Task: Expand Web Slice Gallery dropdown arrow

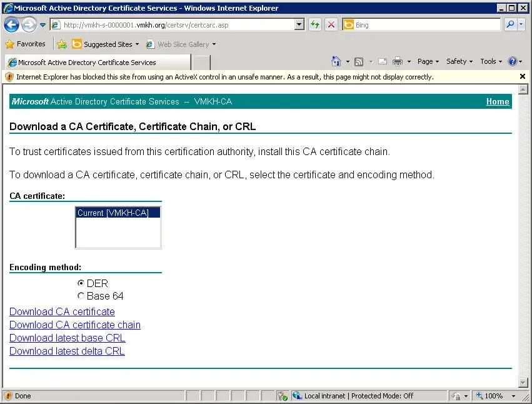Action: [x=214, y=44]
